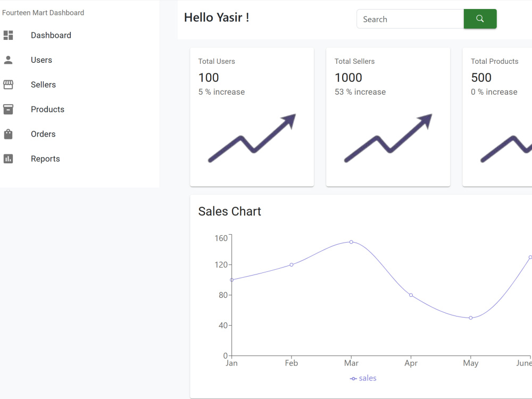Screen dimensions: 532x399
Task: Click the Total Sellers card
Action: click(x=388, y=117)
